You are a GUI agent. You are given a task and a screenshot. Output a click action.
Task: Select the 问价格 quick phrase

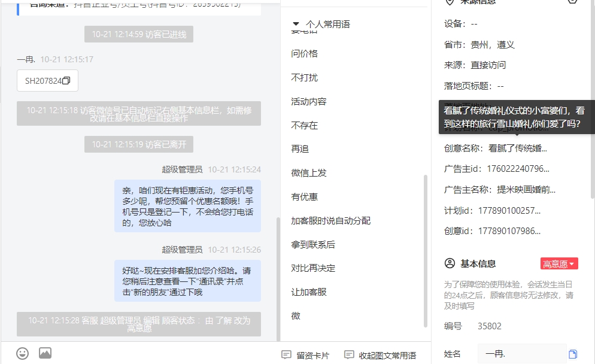point(304,53)
